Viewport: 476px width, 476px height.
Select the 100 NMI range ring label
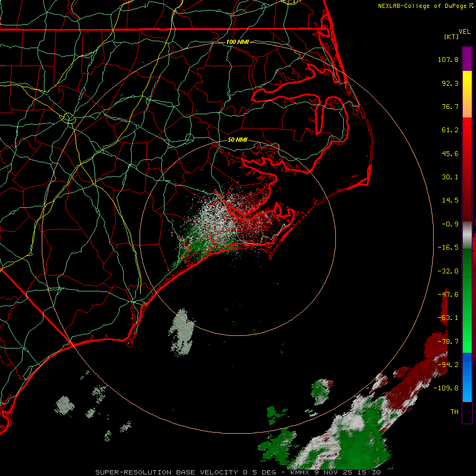(237, 42)
